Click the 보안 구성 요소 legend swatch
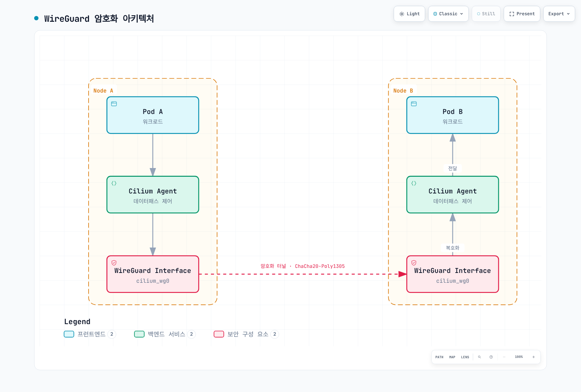This screenshot has width=581, height=392. tap(219, 334)
